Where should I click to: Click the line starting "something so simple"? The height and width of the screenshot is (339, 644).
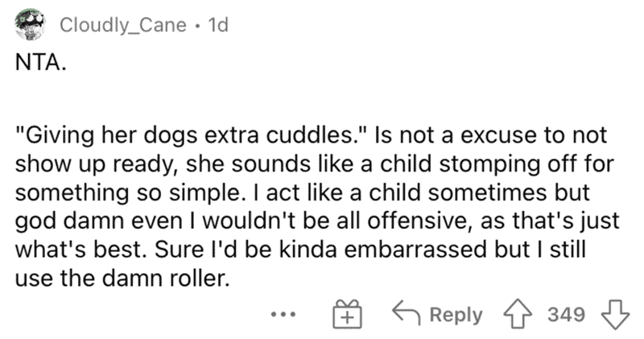point(303,192)
